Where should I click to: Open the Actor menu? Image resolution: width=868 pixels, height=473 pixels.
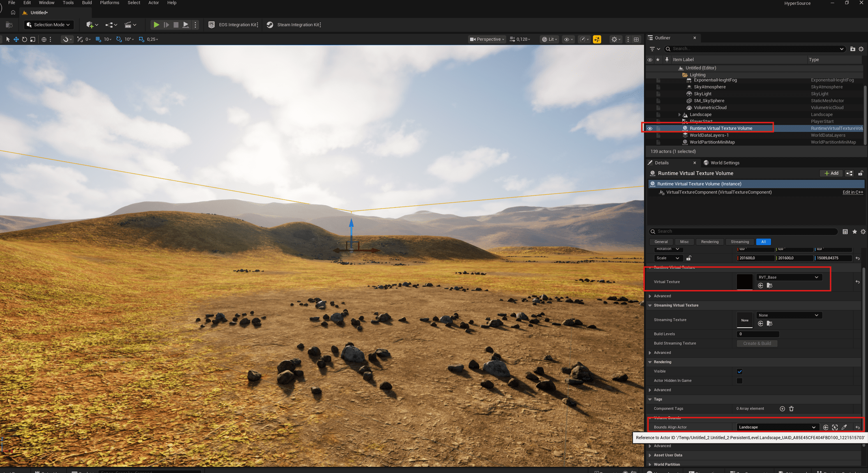click(153, 3)
